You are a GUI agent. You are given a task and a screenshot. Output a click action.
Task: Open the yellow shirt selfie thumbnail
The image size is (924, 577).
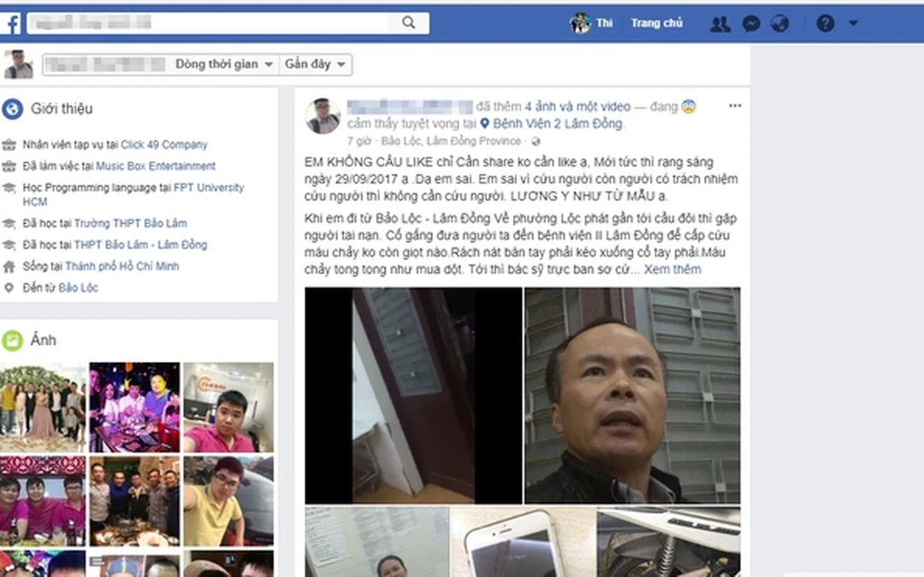(228, 501)
